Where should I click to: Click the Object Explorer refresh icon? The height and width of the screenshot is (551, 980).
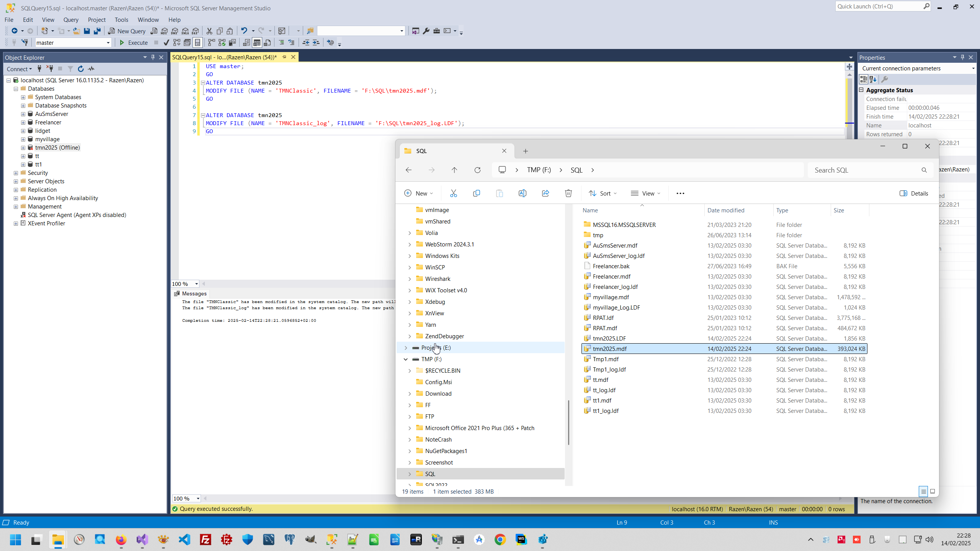[x=81, y=69]
